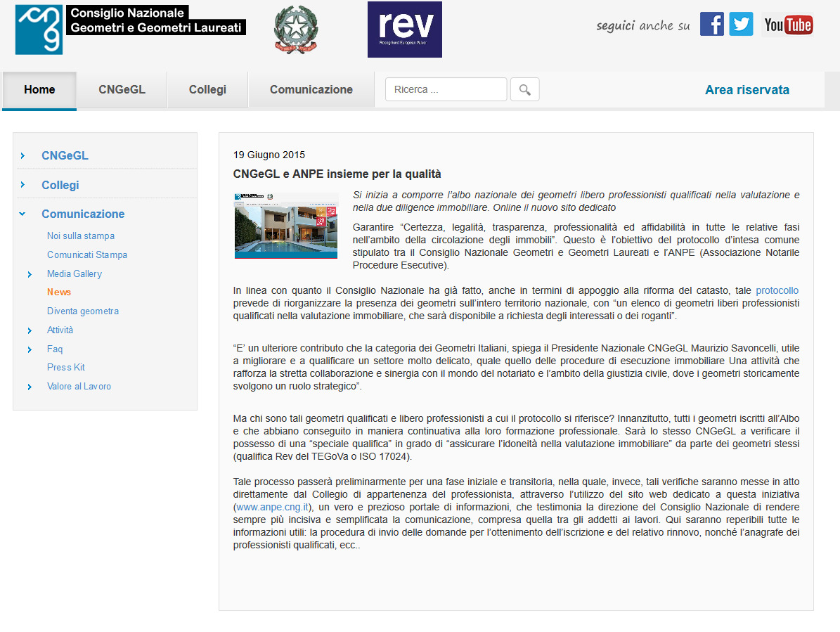Open the Collegi sidebar link
This screenshot has width=840, height=632.
click(60, 186)
